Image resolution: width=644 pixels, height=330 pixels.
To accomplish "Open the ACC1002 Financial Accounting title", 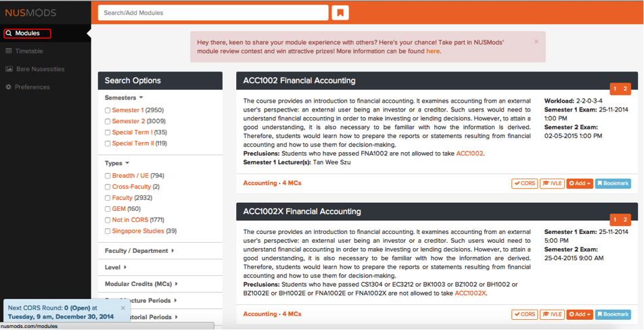I will click(x=299, y=80).
